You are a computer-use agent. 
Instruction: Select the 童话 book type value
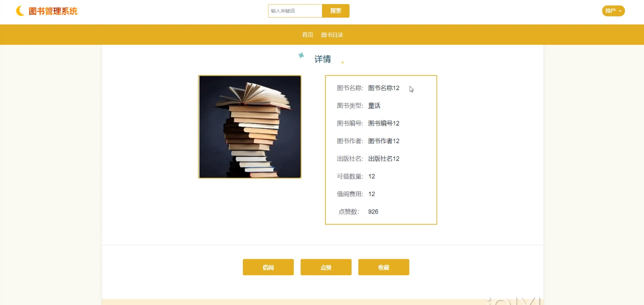(x=374, y=105)
